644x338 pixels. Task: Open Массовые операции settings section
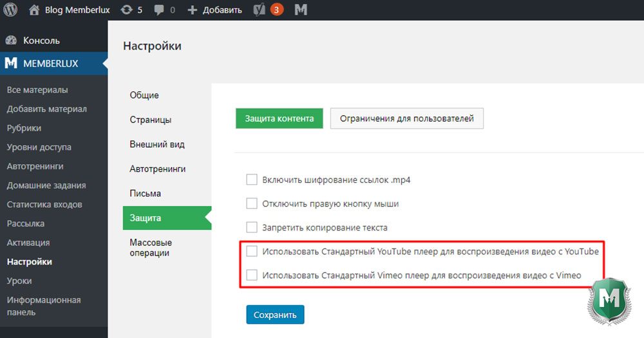[151, 248]
